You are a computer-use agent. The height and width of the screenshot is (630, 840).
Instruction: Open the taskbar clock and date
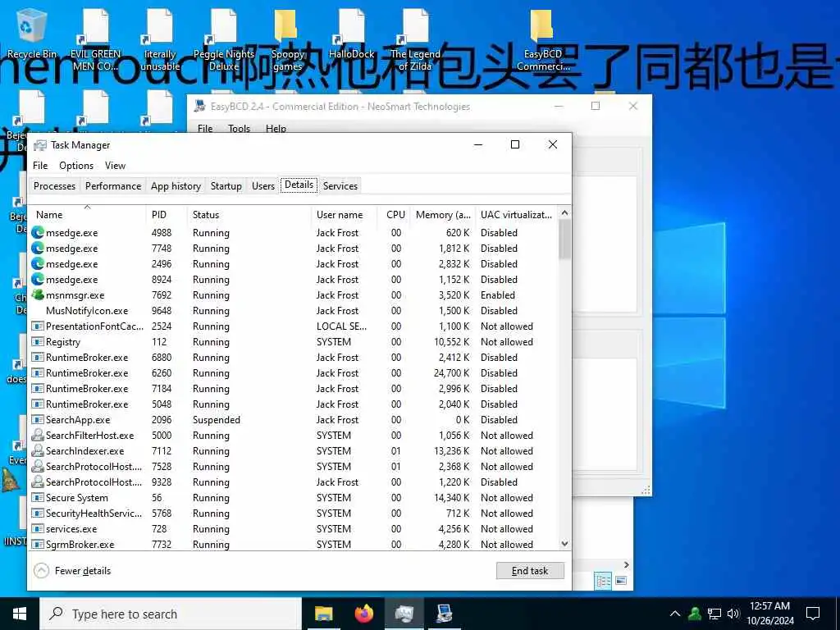click(x=769, y=614)
